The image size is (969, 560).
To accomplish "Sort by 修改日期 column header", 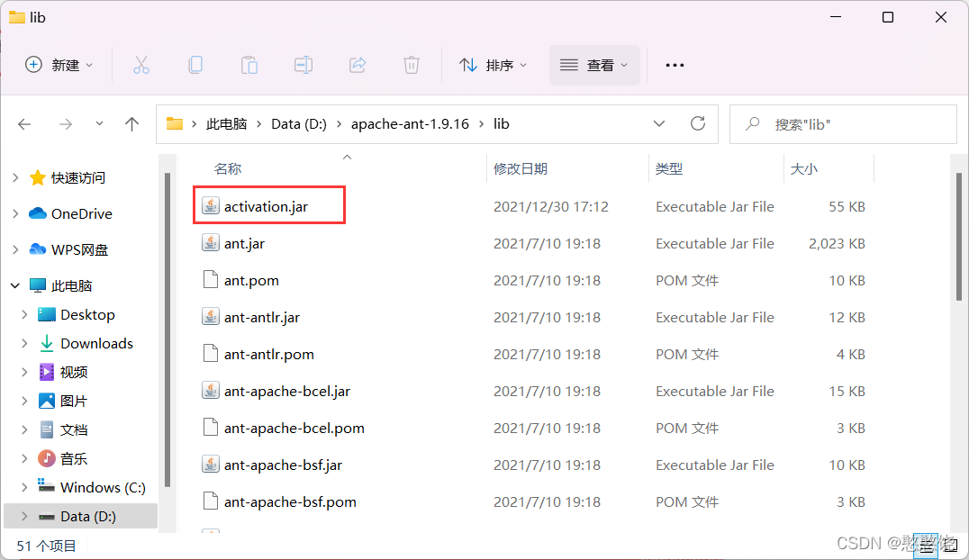I will [x=521, y=168].
